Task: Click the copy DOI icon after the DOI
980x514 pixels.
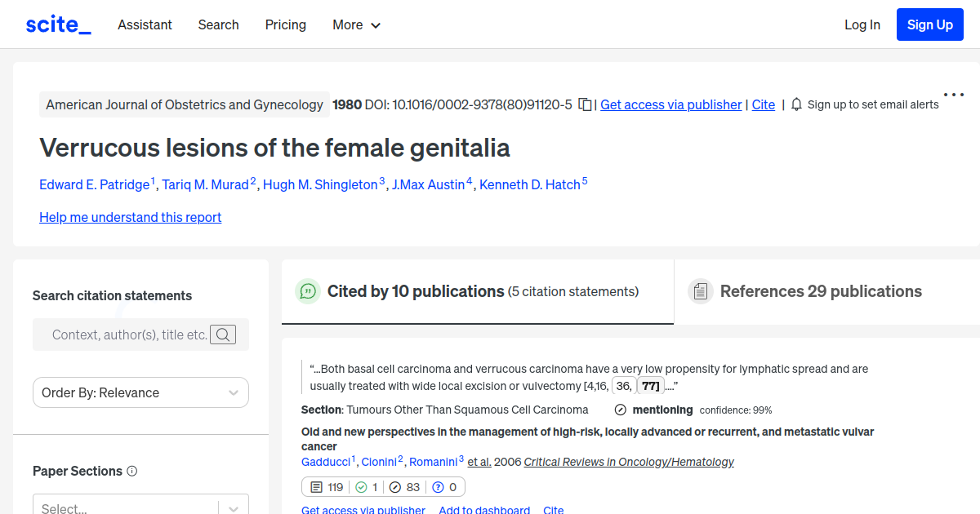Action: [x=585, y=104]
